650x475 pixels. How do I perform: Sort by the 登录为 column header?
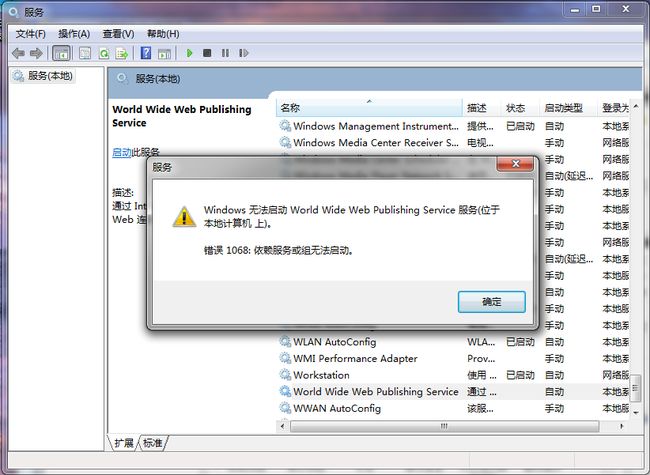pos(614,108)
